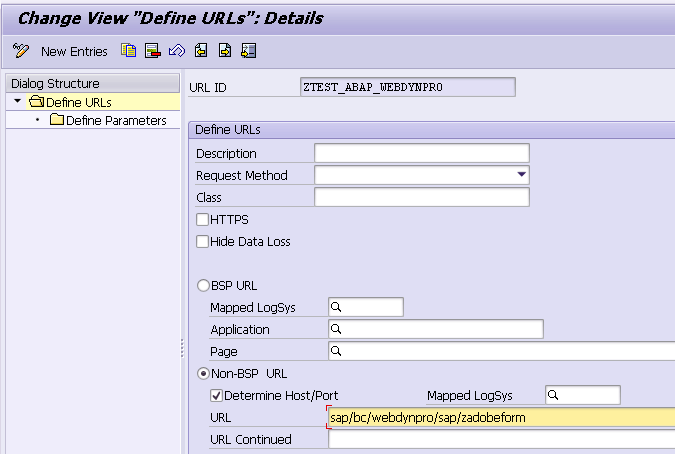This screenshot has height=454, width=675.
Task: Toggle Display/Change pencil icon
Action: tap(21, 51)
